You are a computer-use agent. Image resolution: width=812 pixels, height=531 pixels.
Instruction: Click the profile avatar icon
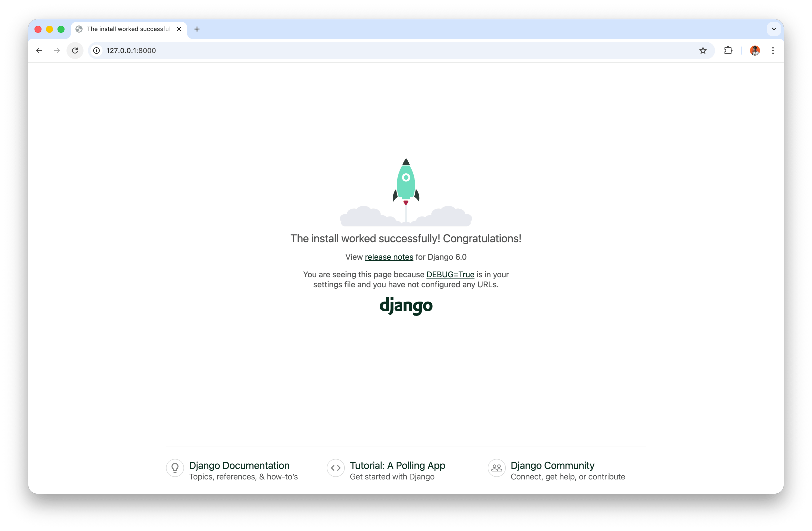pyautogui.click(x=755, y=51)
